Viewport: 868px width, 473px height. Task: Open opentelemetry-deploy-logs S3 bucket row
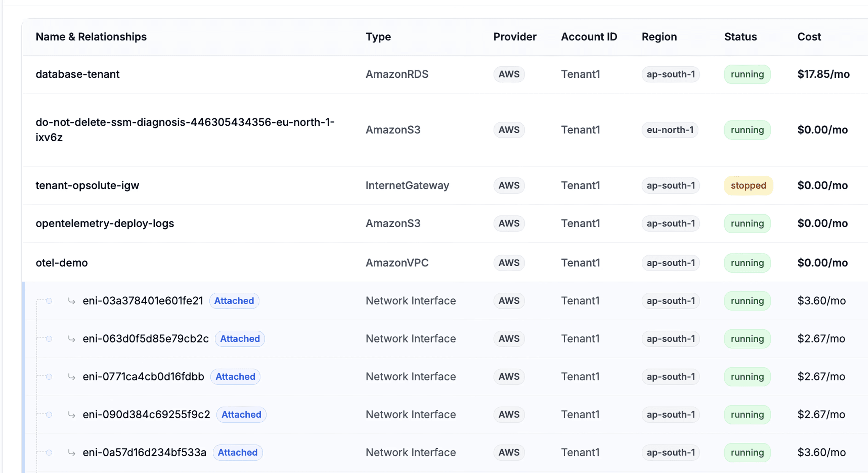pyautogui.click(x=105, y=223)
